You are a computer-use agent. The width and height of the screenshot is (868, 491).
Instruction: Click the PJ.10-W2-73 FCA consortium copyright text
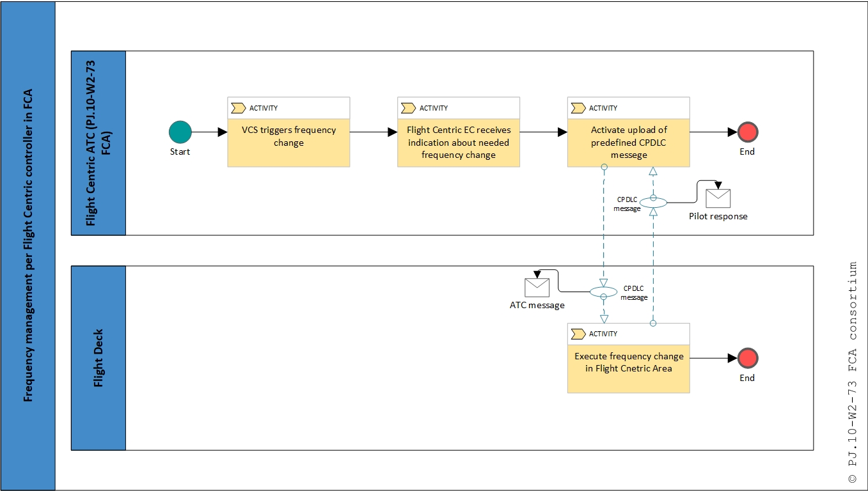tap(852, 372)
